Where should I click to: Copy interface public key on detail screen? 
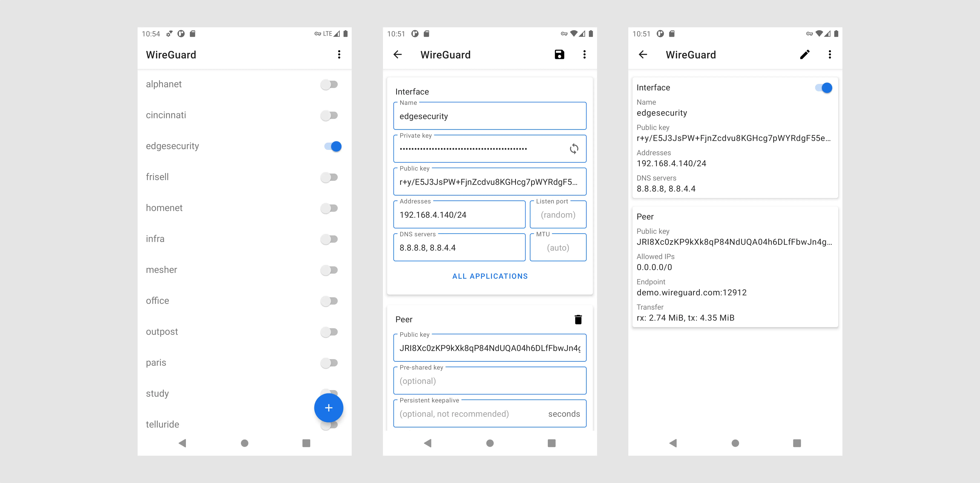click(x=734, y=138)
